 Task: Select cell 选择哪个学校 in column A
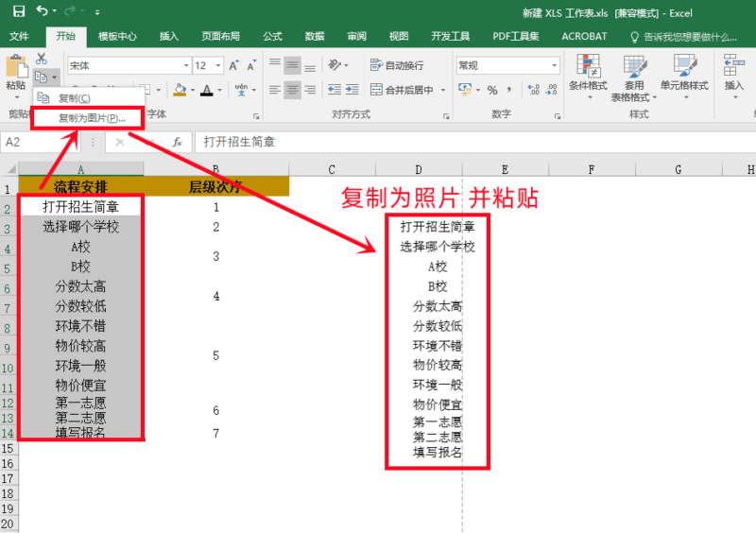pos(80,227)
